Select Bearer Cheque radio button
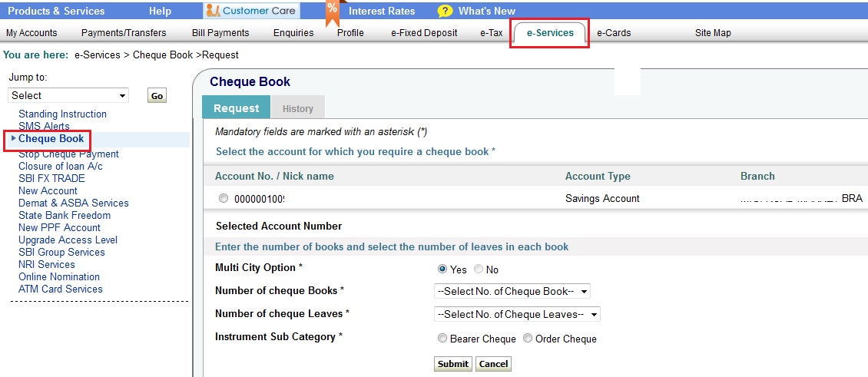This screenshot has height=377, width=868. (x=442, y=339)
